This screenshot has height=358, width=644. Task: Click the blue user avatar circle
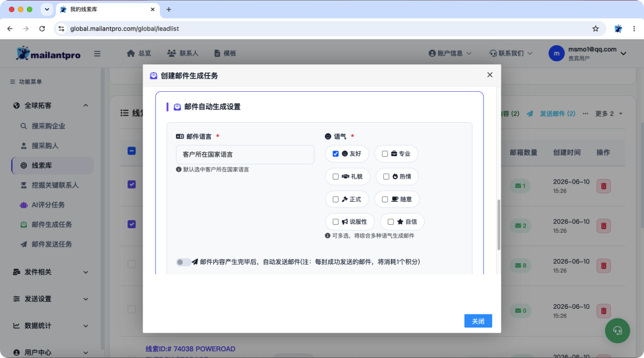click(557, 53)
